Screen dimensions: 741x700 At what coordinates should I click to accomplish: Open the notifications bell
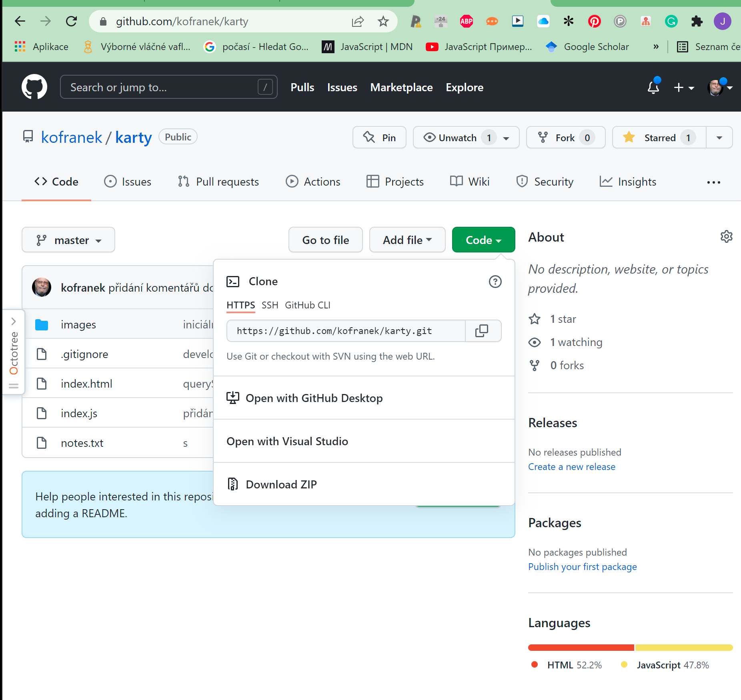(653, 87)
